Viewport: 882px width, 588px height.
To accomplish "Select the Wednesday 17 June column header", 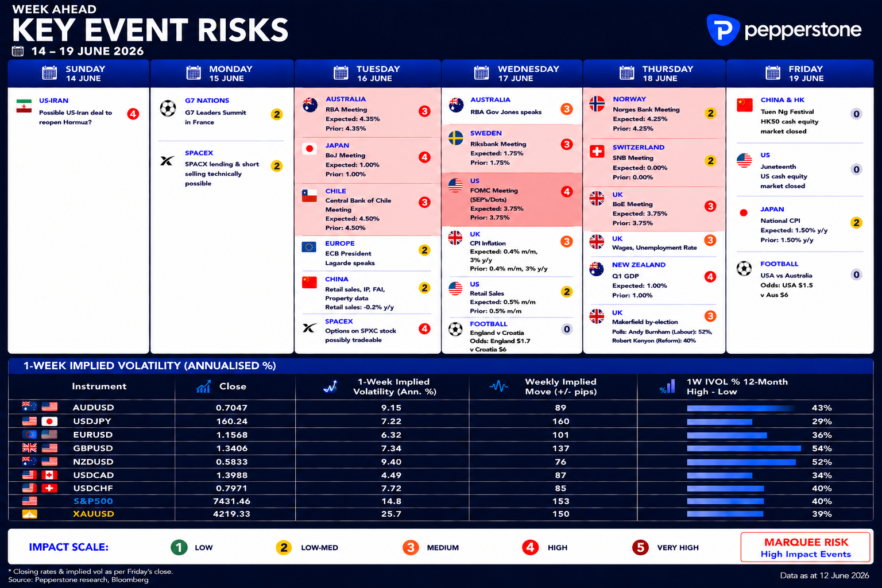I will [x=513, y=73].
